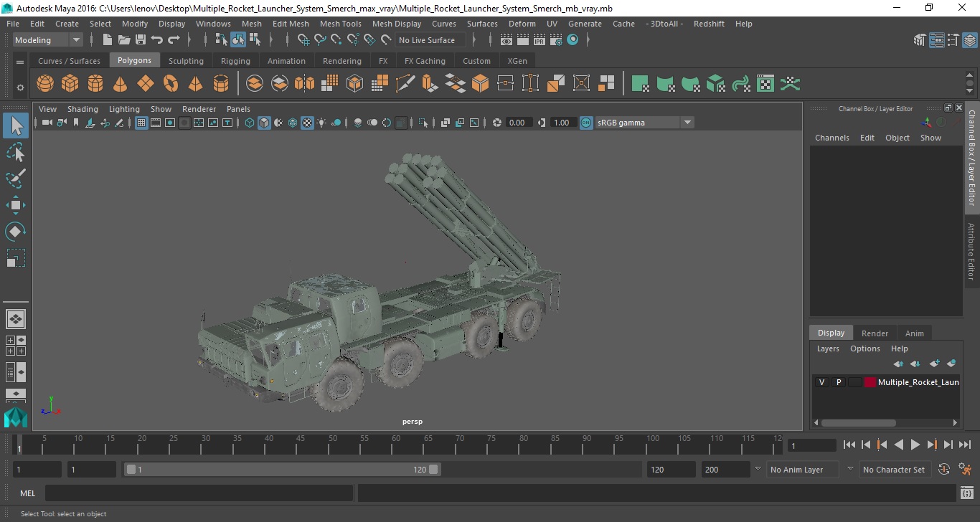Create a polygon plane from the shelf
The width and height of the screenshot is (980, 522).
(146, 84)
